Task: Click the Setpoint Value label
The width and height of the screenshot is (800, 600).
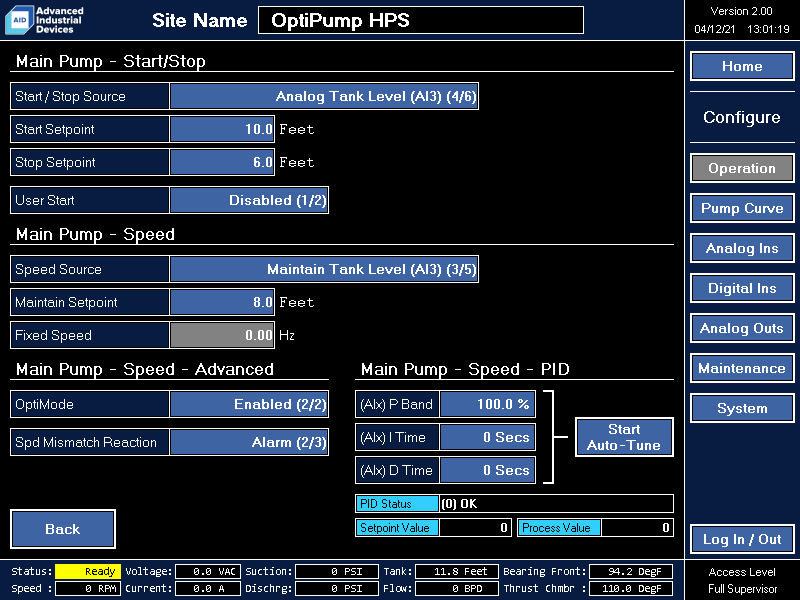Action: pos(397,528)
